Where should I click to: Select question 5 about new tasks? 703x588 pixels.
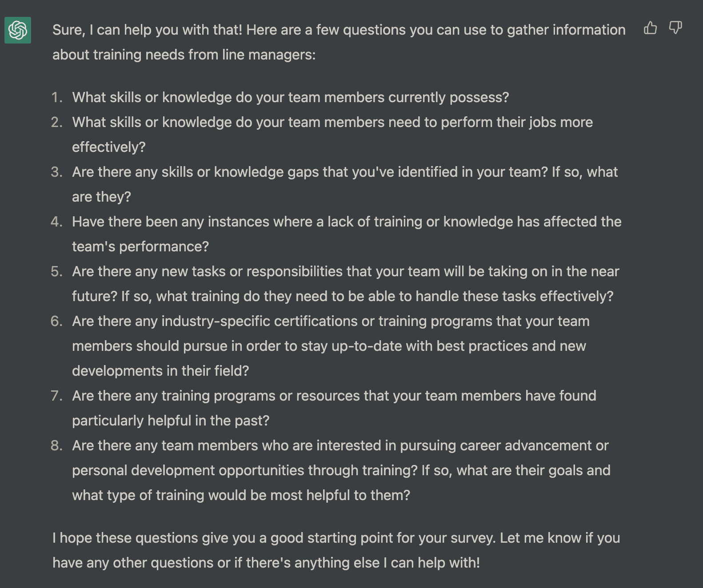point(346,271)
